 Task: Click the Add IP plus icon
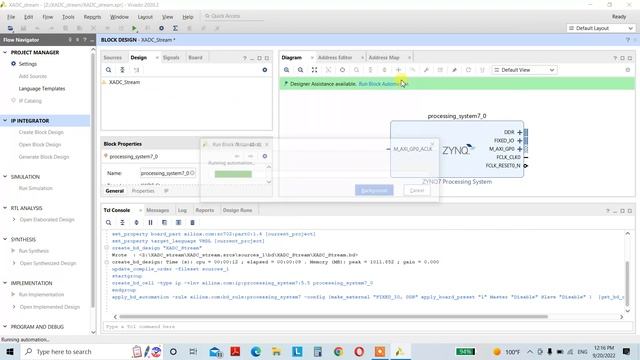(398, 70)
